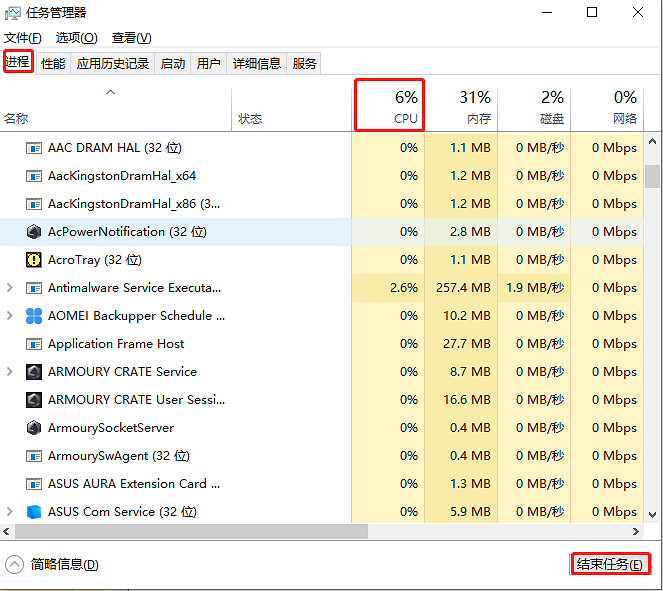Click the ASUS Com Service icon
663x591 pixels.
tap(33, 512)
